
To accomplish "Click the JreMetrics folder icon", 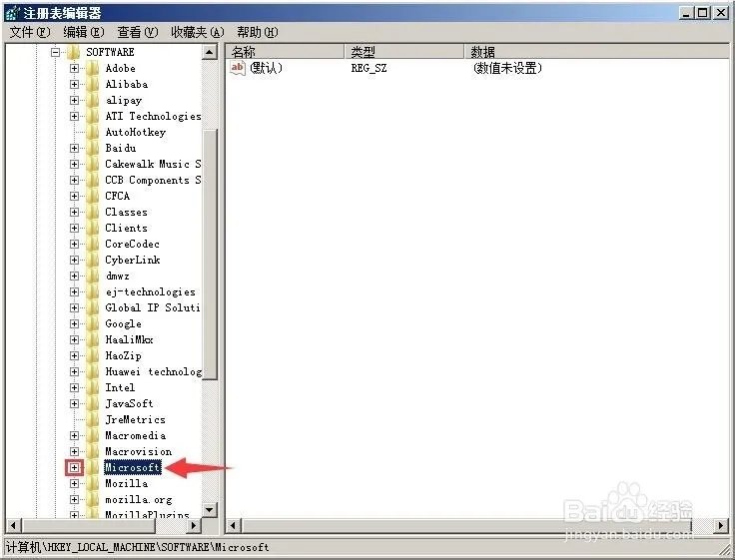I will (x=93, y=420).
